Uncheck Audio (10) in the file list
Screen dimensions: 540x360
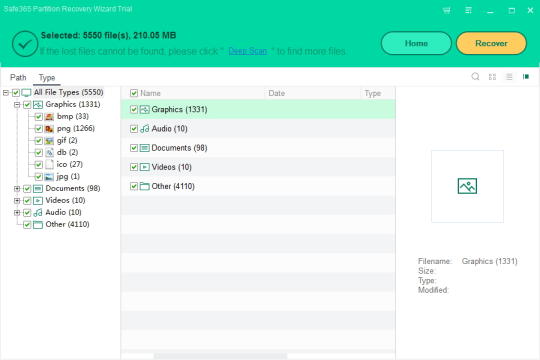pyautogui.click(x=134, y=129)
